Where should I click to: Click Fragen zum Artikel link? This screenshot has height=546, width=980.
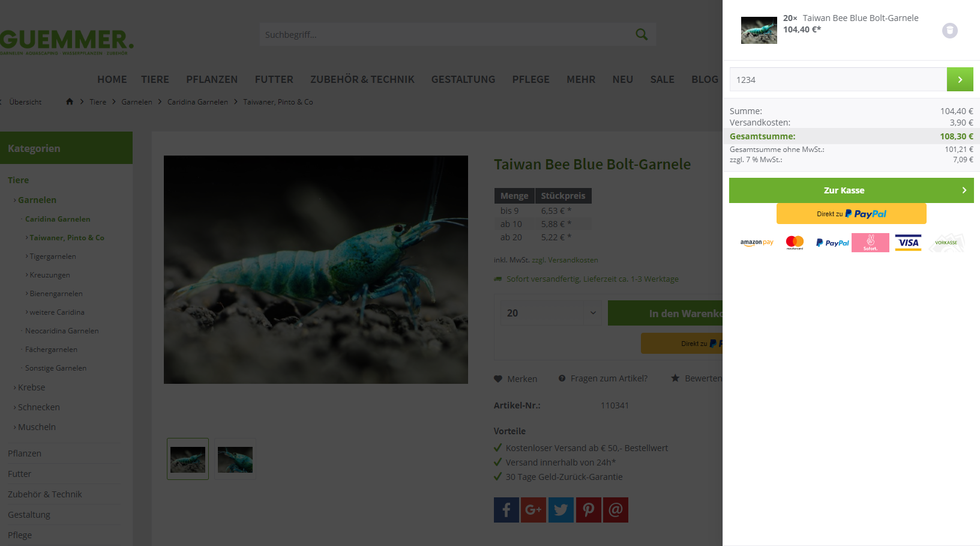click(x=603, y=378)
